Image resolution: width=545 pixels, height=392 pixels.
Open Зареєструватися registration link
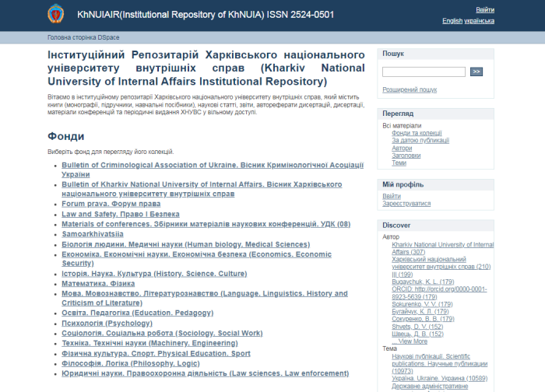(406, 204)
